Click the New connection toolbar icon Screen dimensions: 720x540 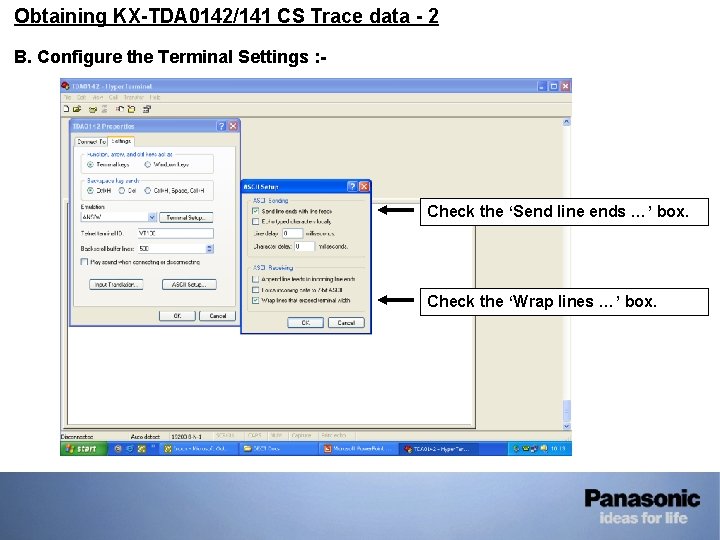[66, 109]
